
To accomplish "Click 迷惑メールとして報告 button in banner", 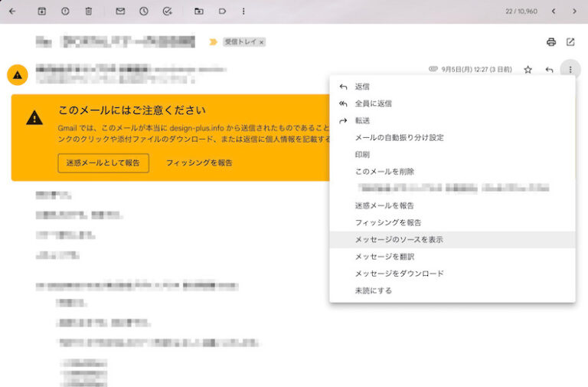I will point(103,163).
